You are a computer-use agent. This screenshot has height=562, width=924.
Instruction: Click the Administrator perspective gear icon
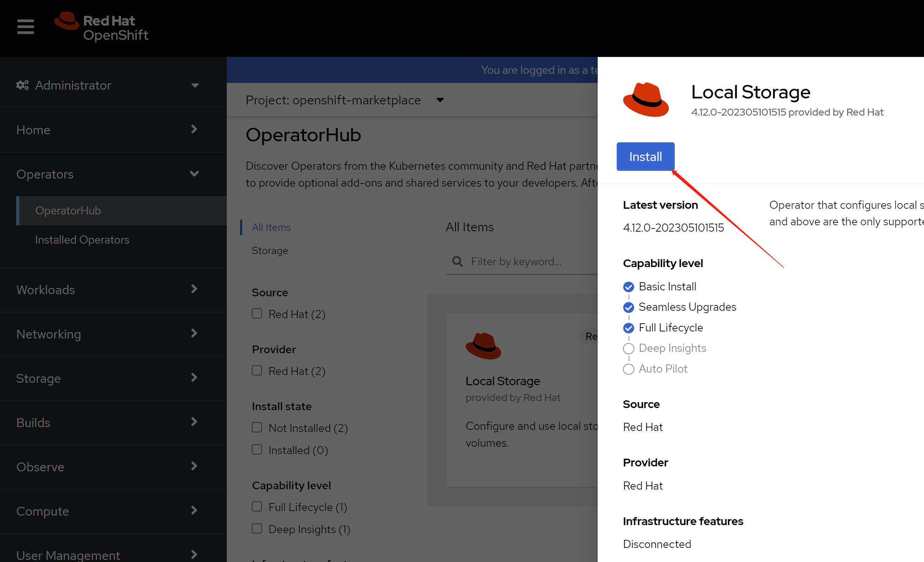pos(23,85)
